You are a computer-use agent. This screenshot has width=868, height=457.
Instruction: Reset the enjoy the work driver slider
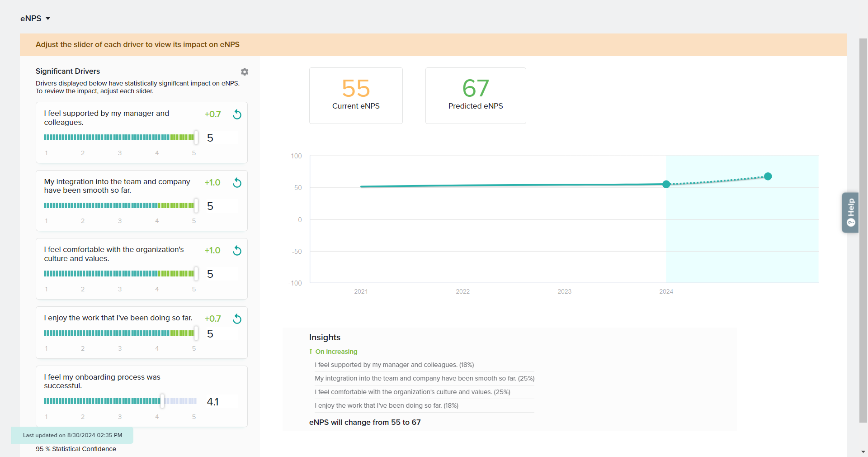[237, 319]
